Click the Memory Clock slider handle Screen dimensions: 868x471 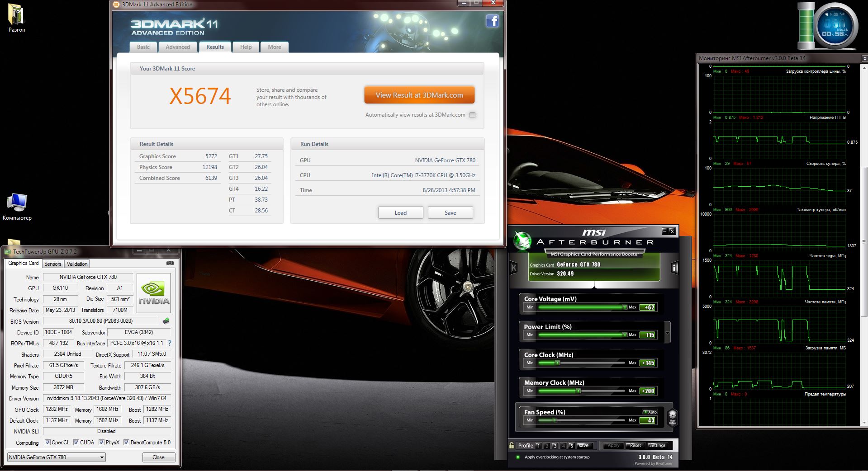(578, 391)
